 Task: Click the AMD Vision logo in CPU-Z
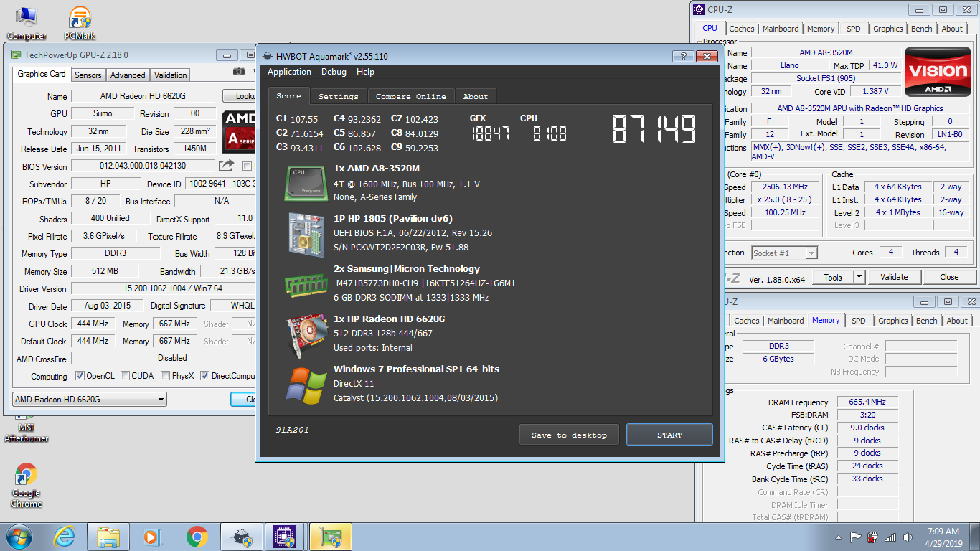click(938, 72)
